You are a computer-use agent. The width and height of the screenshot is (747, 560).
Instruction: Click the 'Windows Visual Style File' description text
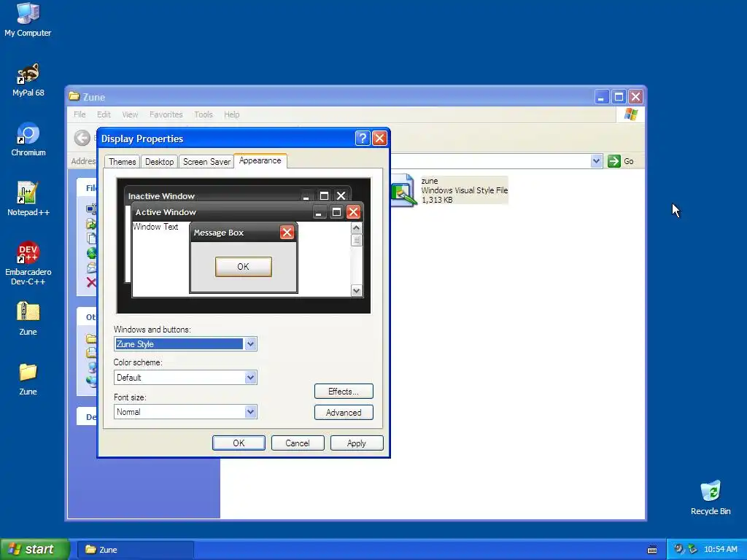pos(465,190)
